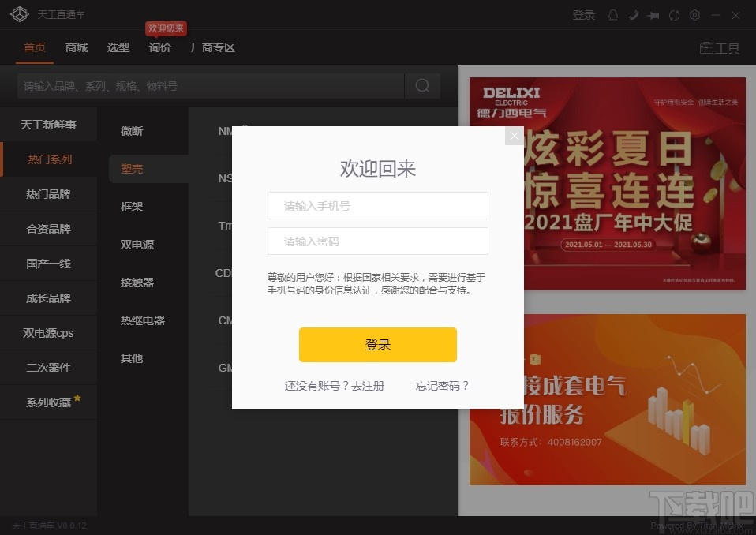Click the refresh sync icon
The height and width of the screenshot is (535, 756).
675,14
